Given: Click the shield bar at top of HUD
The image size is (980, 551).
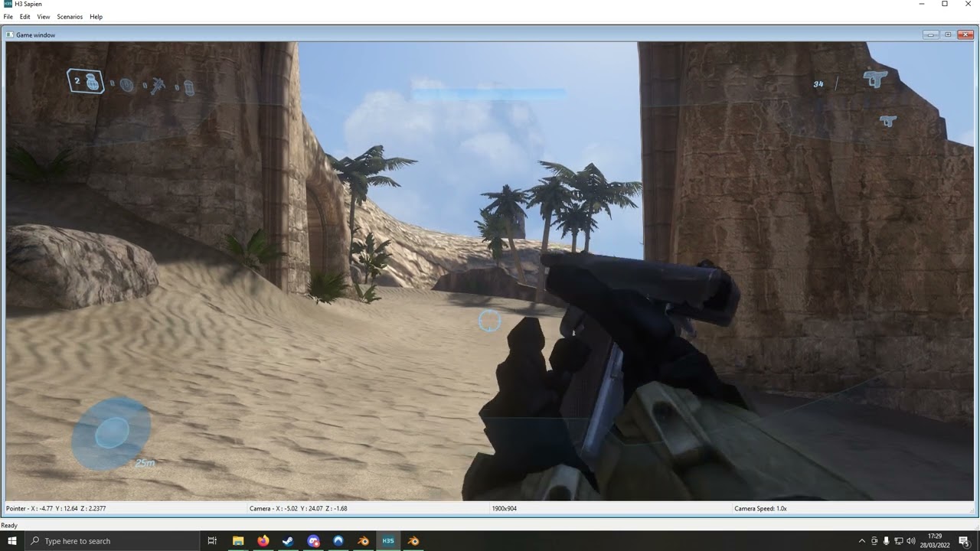Looking at the screenshot, I should [x=489, y=94].
